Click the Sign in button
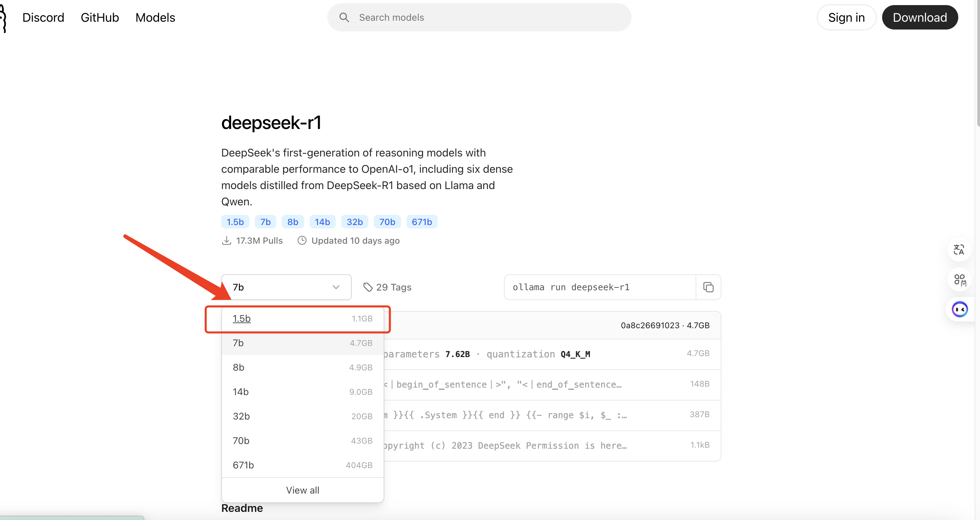Image resolution: width=980 pixels, height=520 pixels. tap(846, 18)
